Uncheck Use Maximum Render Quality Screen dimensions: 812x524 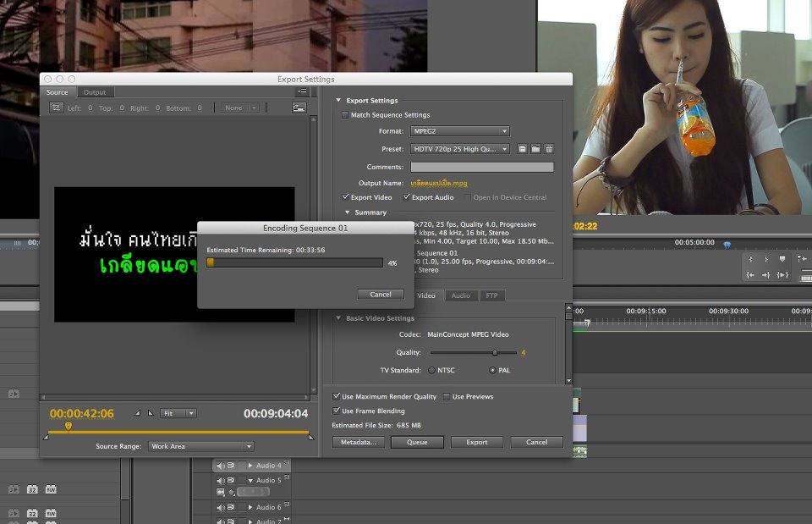[x=336, y=396]
